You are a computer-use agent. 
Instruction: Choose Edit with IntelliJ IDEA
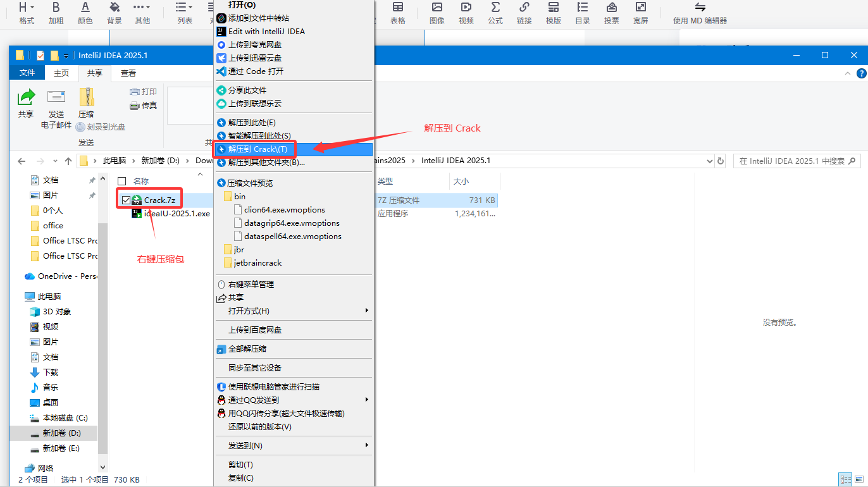point(294,31)
